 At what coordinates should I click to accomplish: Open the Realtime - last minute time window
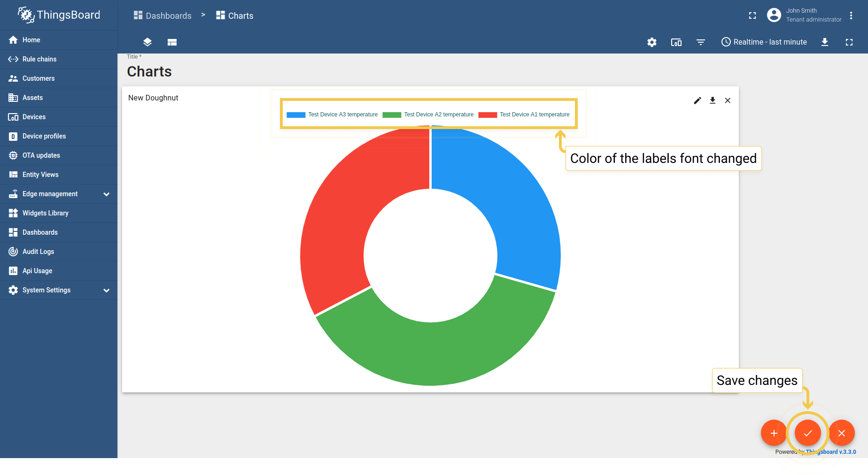tap(764, 42)
